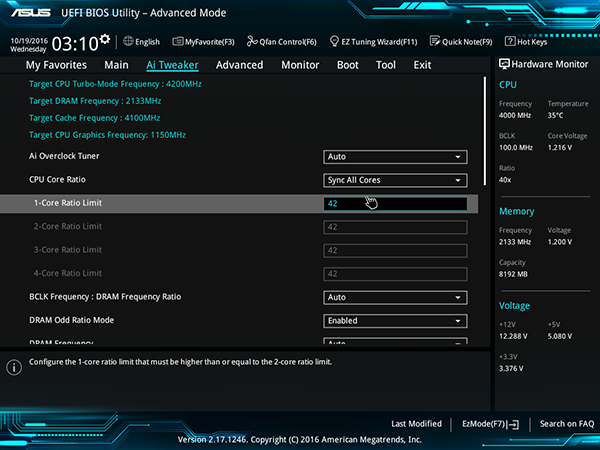The height and width of the screenshot is (450, 600).
Task: Click the Ratio value 40x
Action: click(505, 179)
